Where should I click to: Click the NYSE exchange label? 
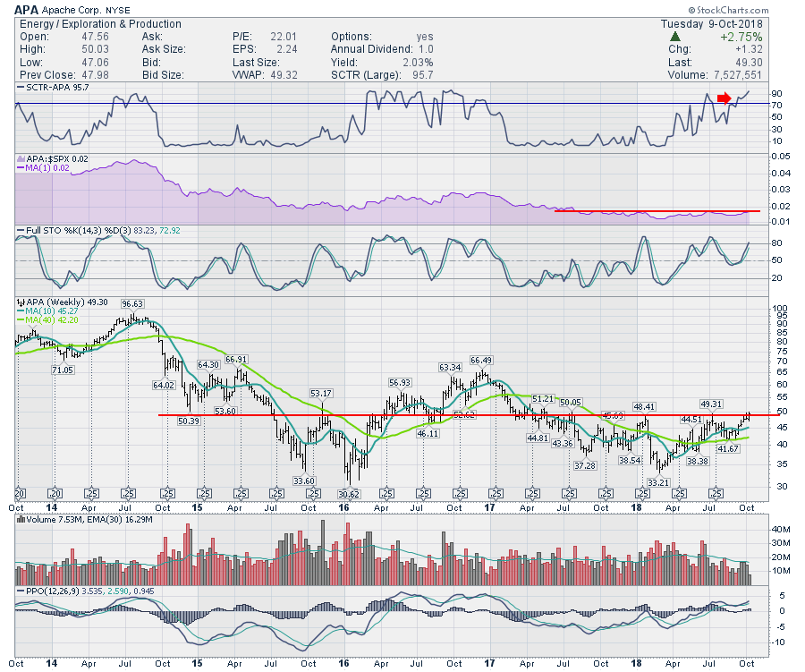[117, 10]
